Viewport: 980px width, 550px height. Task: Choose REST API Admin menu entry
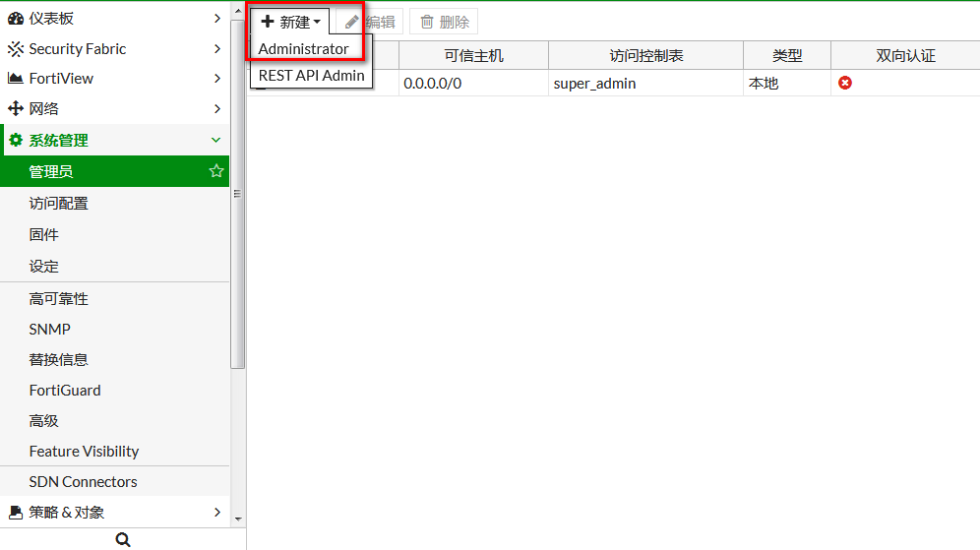click(x=311, y=75)
